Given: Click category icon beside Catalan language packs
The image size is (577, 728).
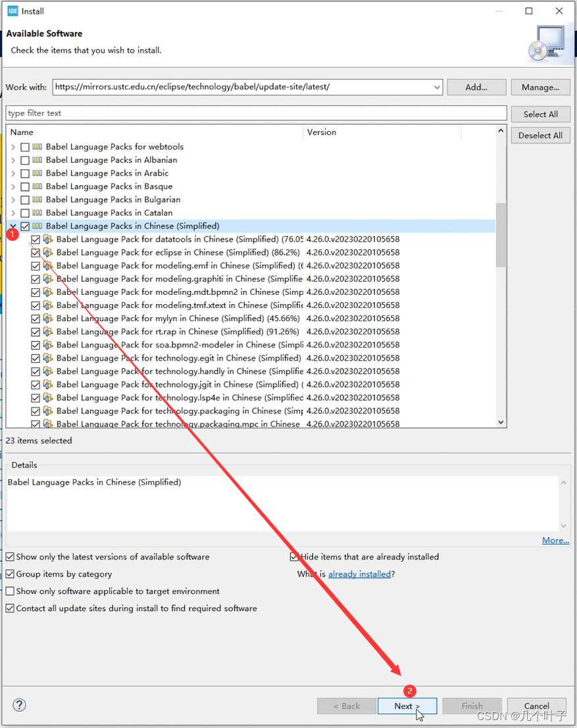Looking at the screenshot, I should click(x=37, y=213).
